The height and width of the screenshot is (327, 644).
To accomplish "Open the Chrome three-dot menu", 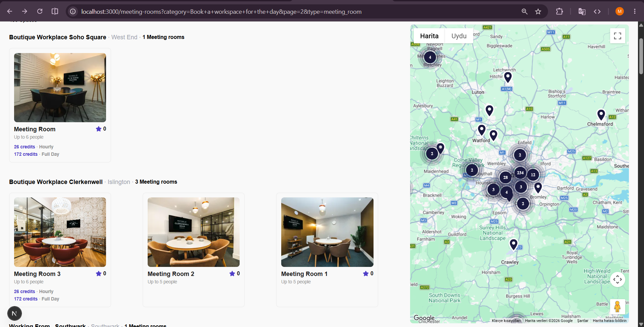I will pos(635,11).
